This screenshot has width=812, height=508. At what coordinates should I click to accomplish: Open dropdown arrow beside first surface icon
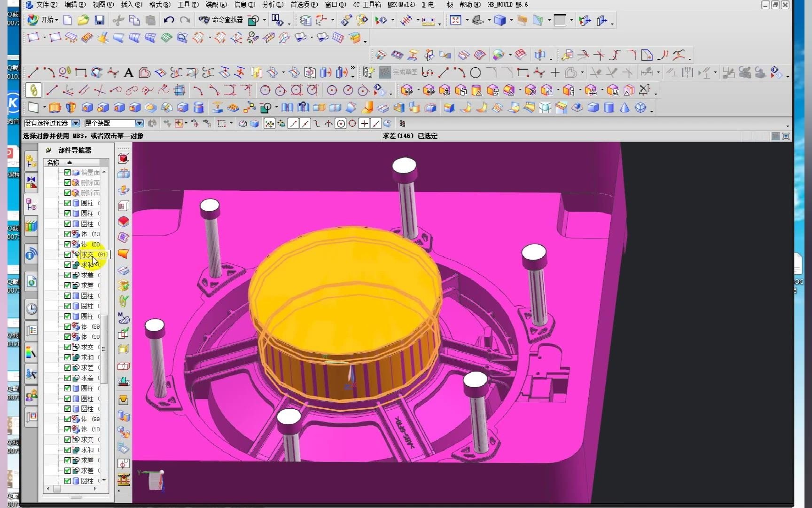[44, 37]
